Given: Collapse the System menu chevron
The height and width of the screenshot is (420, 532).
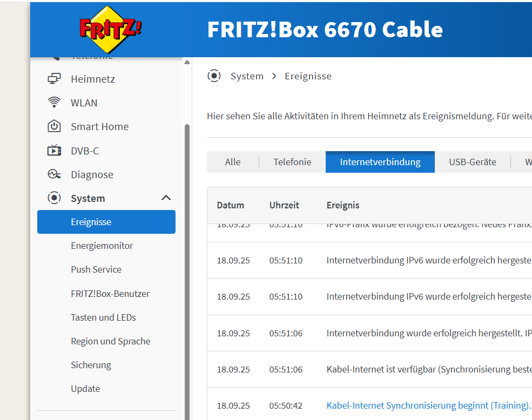Looking at the screenshot, I should (x=166, y=198).
